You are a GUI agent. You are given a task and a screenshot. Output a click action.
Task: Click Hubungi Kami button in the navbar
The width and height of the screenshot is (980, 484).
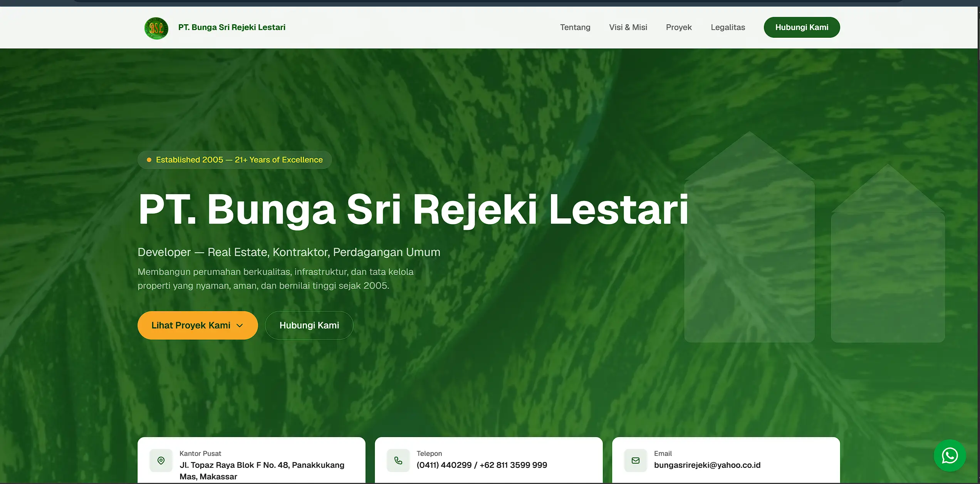coord(802,27)
